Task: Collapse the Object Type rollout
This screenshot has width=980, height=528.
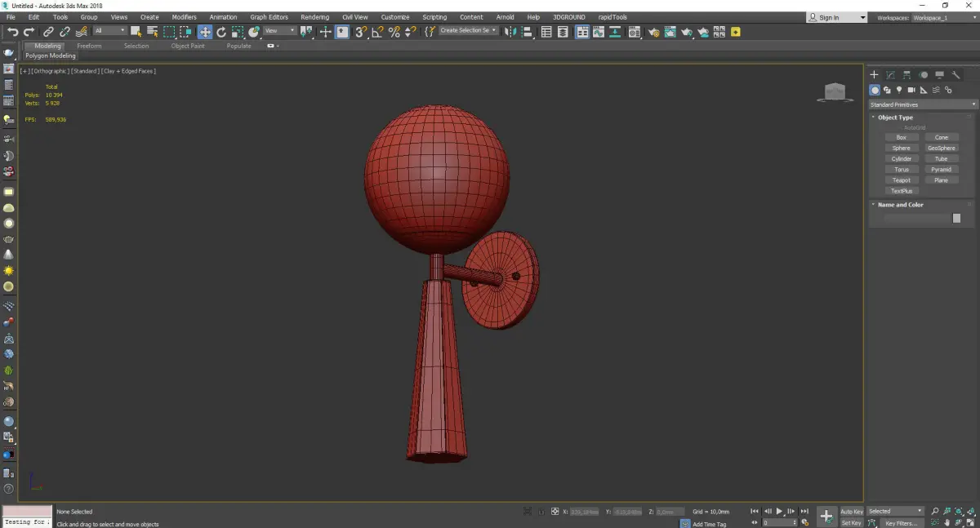Action: point(895,118)
